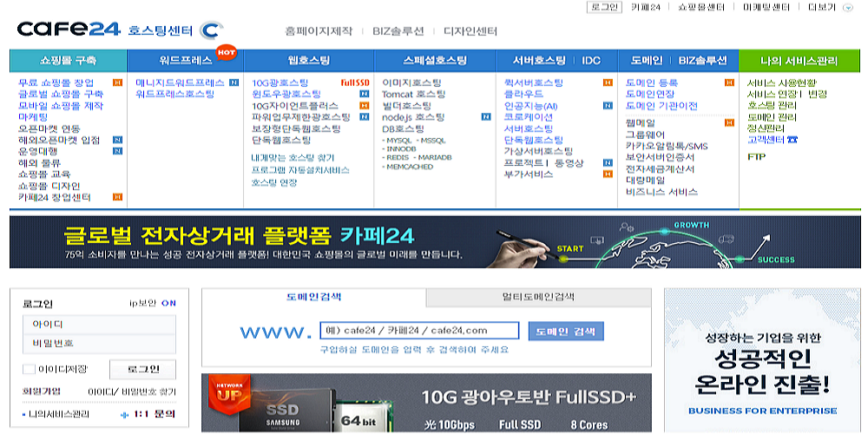Image resolution: width=868 pixels, height=434 pixels.
Task: Click the 내게맞는 호스팅 찾기 link
Action: (293, 158)
